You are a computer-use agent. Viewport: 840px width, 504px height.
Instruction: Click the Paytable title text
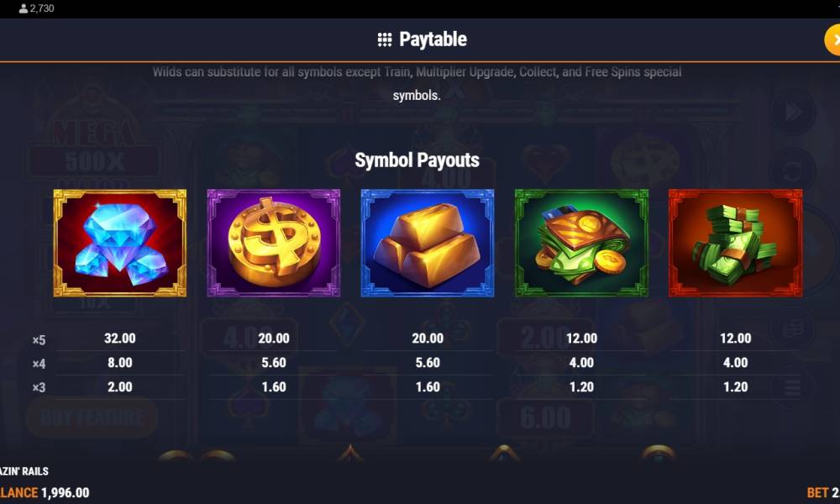coord(433,39)
